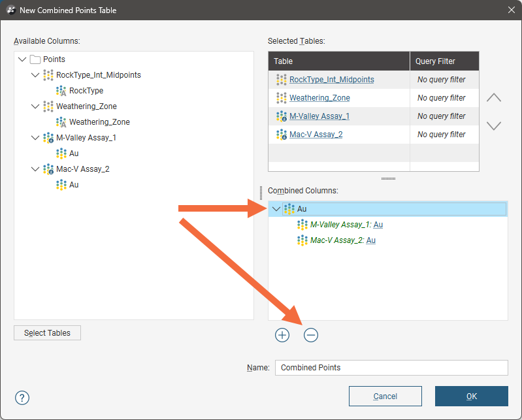Image resolution: width=522 pixels, height=420 pixels.
Task: Move selected table up with the up arrow
Action: (494, 98)
